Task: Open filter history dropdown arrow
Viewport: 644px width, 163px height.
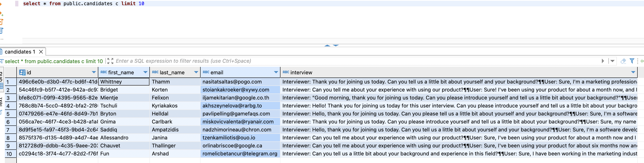Action: 612,61
